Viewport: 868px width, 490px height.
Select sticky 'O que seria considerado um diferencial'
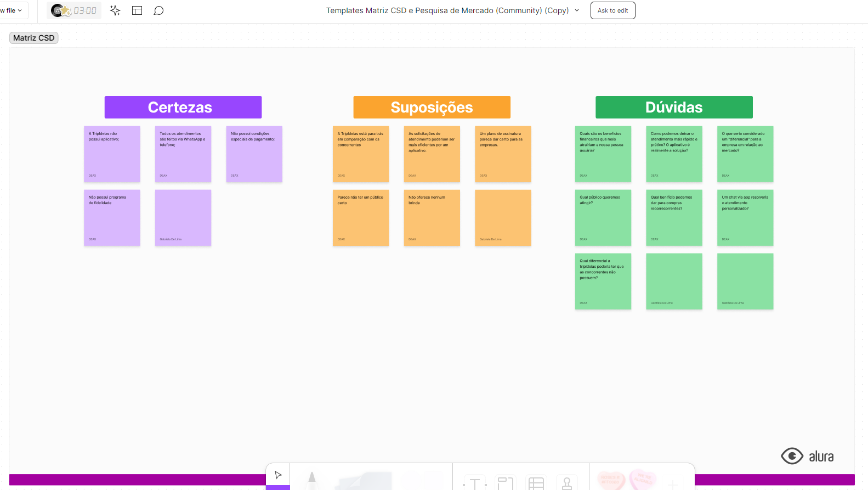pos(745,154)
